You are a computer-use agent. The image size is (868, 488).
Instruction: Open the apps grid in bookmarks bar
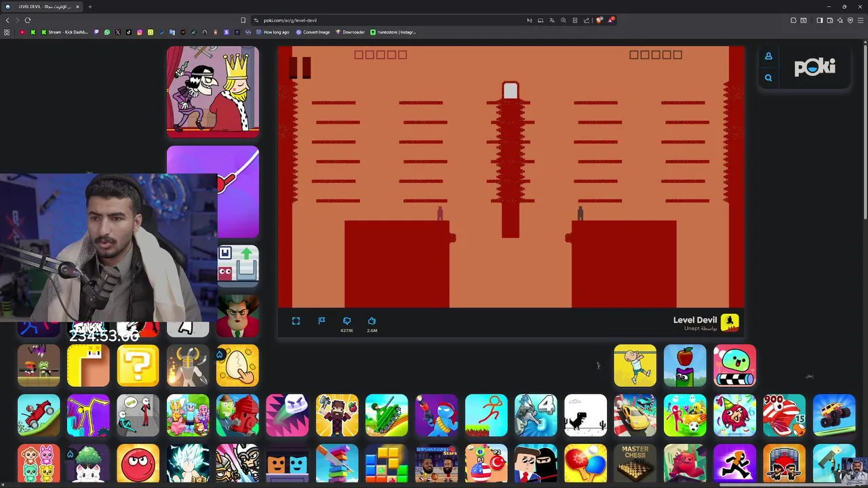[7, 32]
